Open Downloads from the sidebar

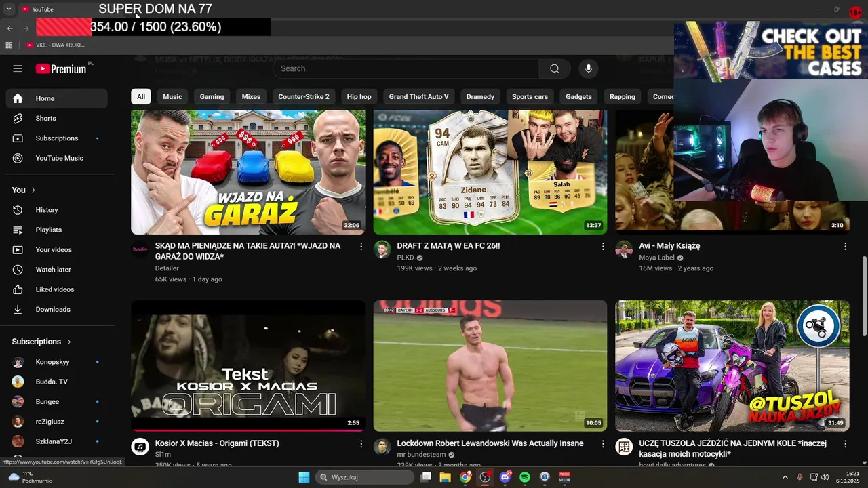click(x=57, y=309)
